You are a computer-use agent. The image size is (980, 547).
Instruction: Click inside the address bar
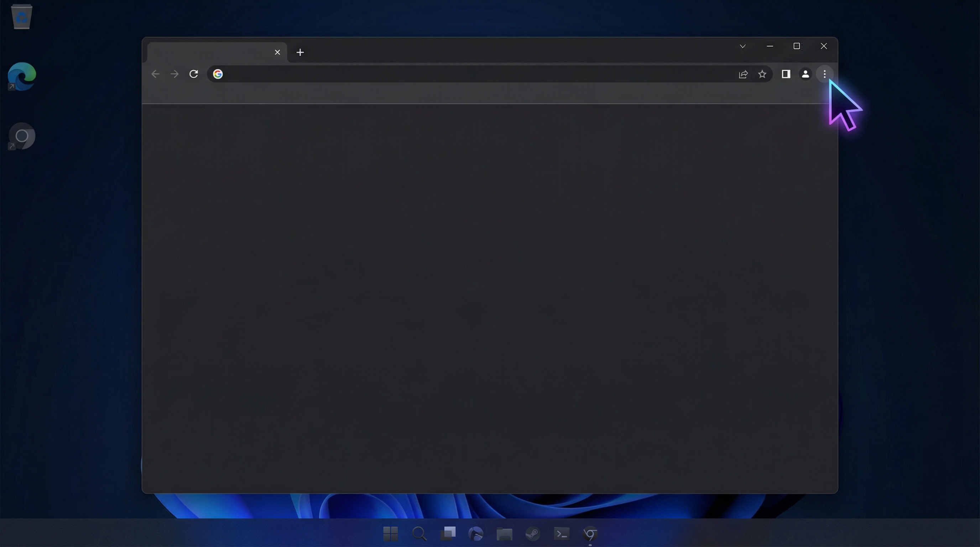coord(457,74)
